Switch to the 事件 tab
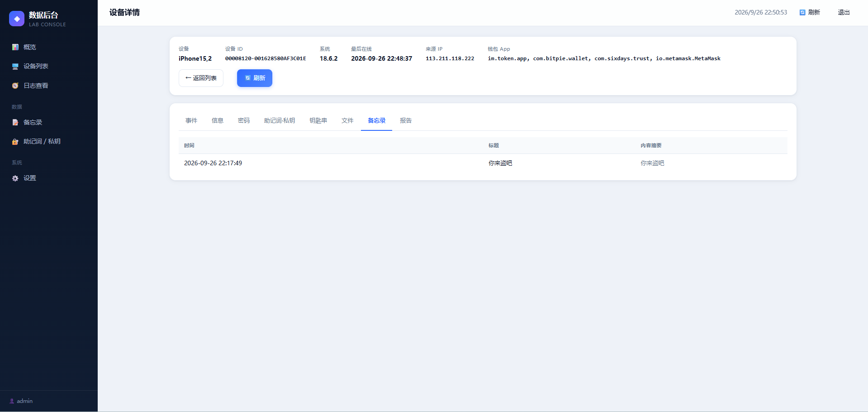The width and height of the screenshot is (868, 412). coord(191,120)
